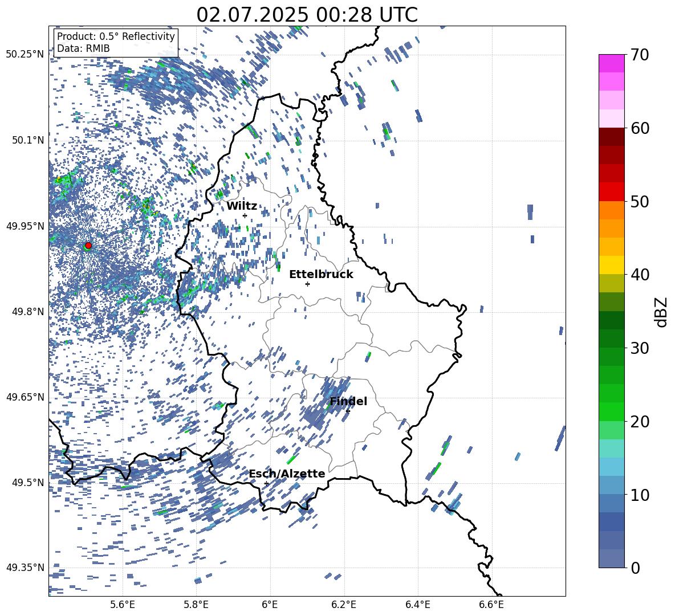Click the 6.4°E longitude label
Image resolution: width=675 pixels, height=616 pixels.
coord(417,605)
